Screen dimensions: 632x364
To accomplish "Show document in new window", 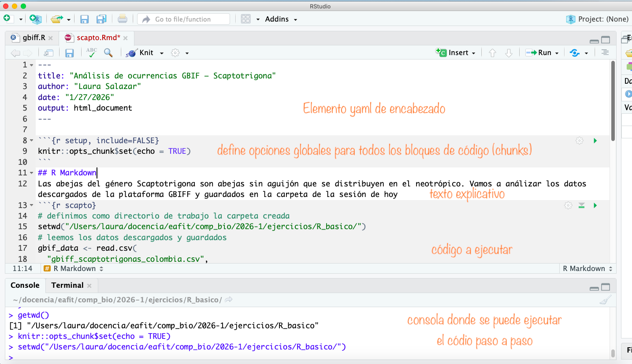I will [48, 53].
